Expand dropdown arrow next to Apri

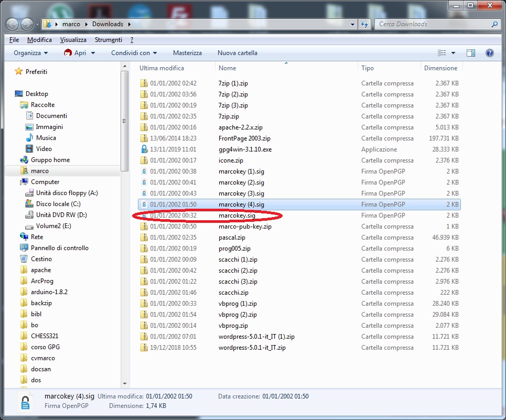(x=93, y=53)
